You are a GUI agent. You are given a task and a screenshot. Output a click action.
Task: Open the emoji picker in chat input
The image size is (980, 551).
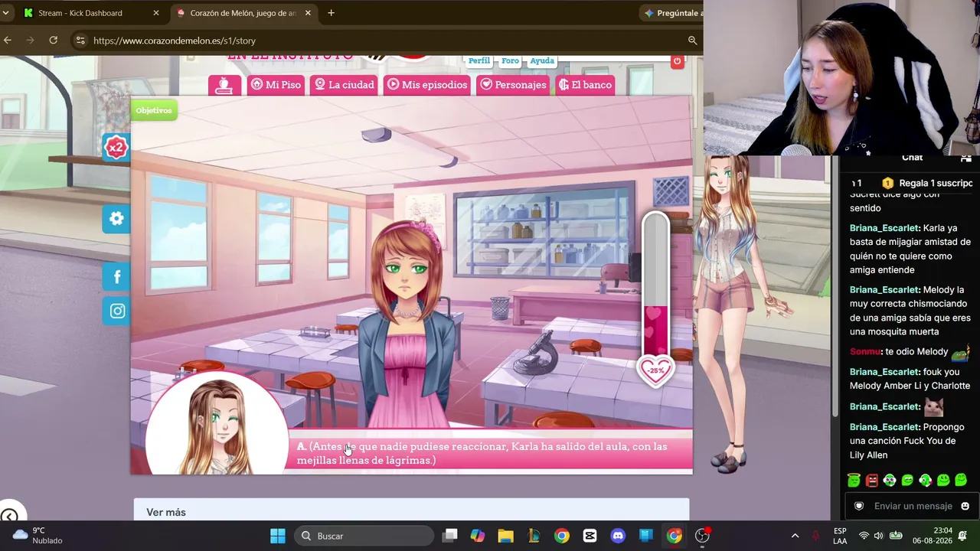[x=965, y=506]
